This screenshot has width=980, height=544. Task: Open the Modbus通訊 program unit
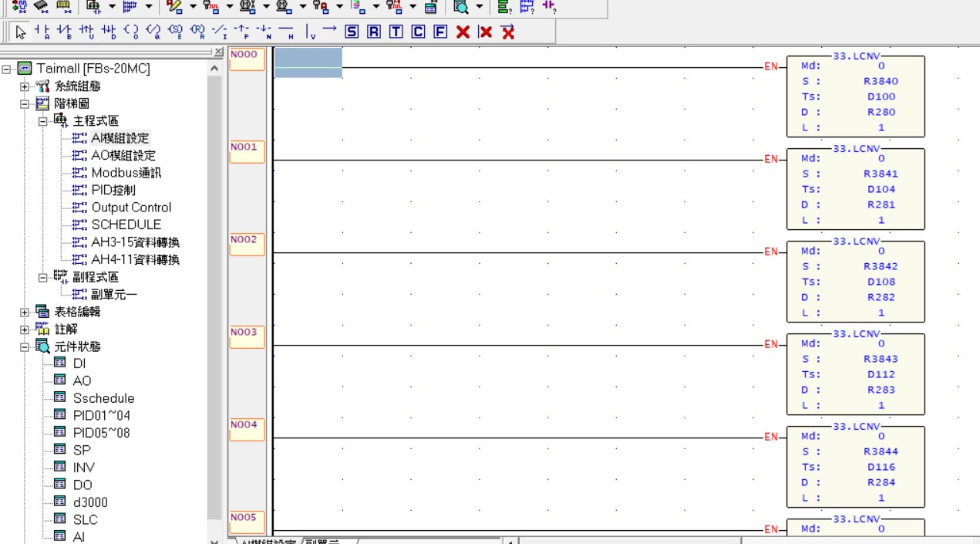pos(126,173)
